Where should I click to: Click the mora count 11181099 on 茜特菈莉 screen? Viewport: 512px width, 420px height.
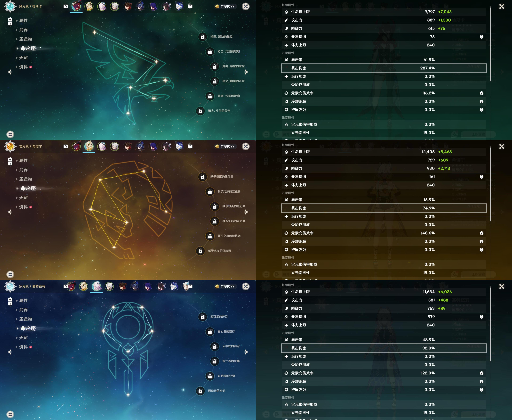(227, 286)
